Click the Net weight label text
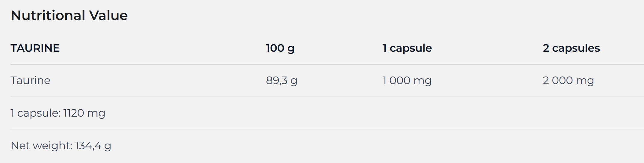644x163 pixels. pos(41,146)
